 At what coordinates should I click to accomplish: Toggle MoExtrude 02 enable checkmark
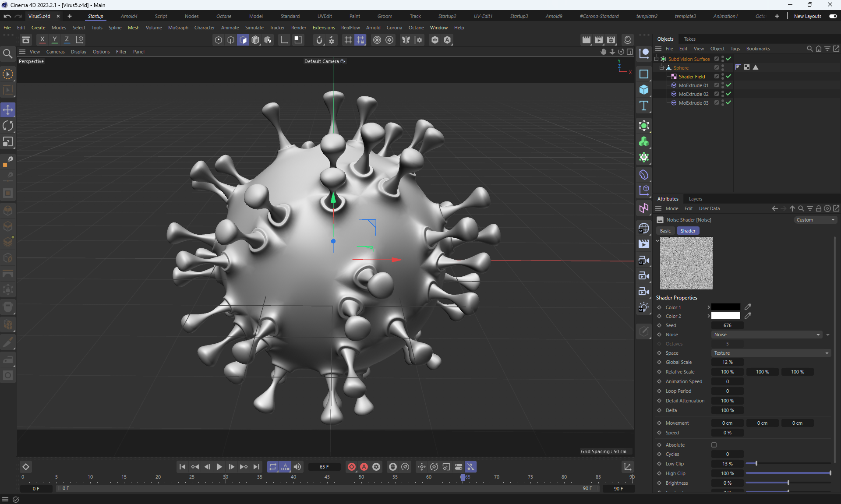(x=728, y=94)
